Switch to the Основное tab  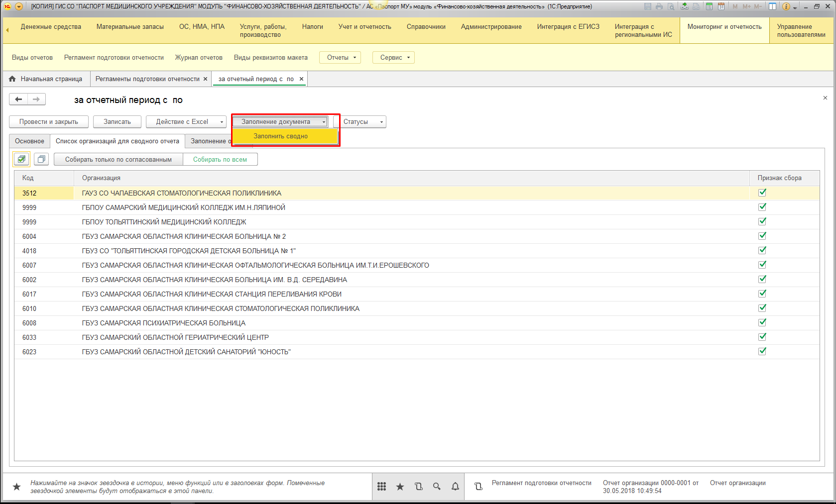pos(29,141)
